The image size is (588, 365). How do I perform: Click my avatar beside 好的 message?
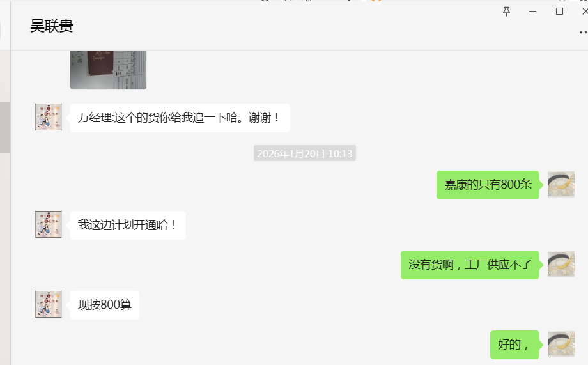click(561, 344)
